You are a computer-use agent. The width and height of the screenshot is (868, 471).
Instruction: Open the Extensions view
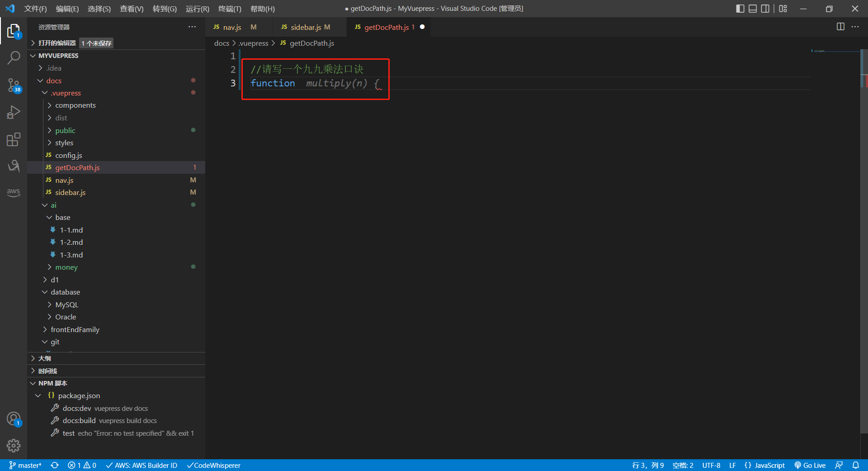click(14, 139)
